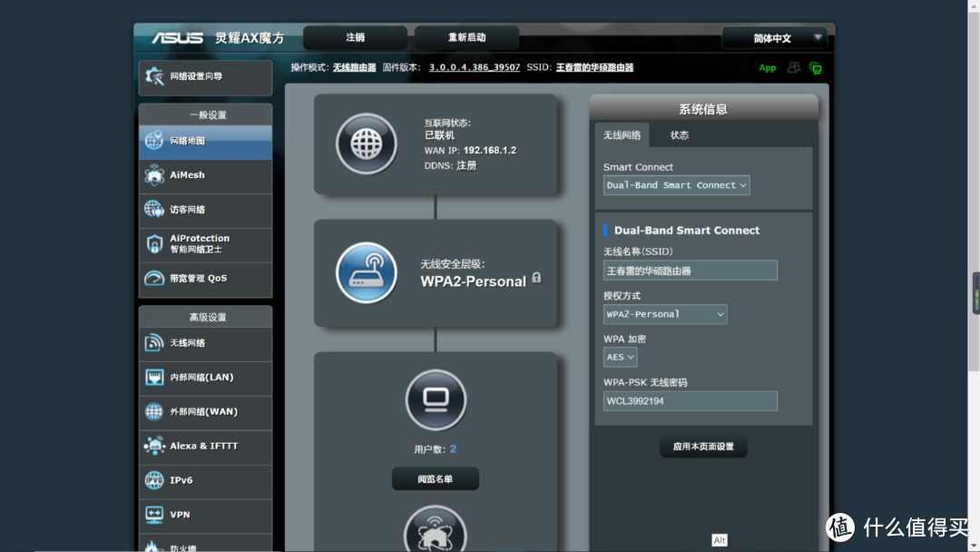The width and height of the screenshot is (980, 552).
Task: Open the firmware version 3.0.0.4.386_39507 link
Action: tap(474, 66)
